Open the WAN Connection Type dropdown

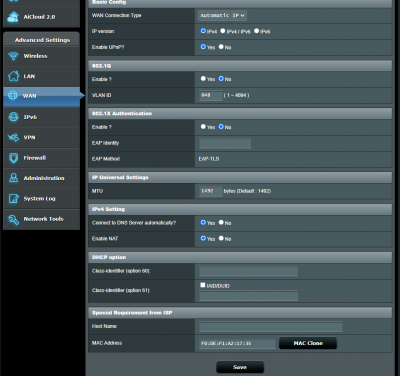(222, 15)
